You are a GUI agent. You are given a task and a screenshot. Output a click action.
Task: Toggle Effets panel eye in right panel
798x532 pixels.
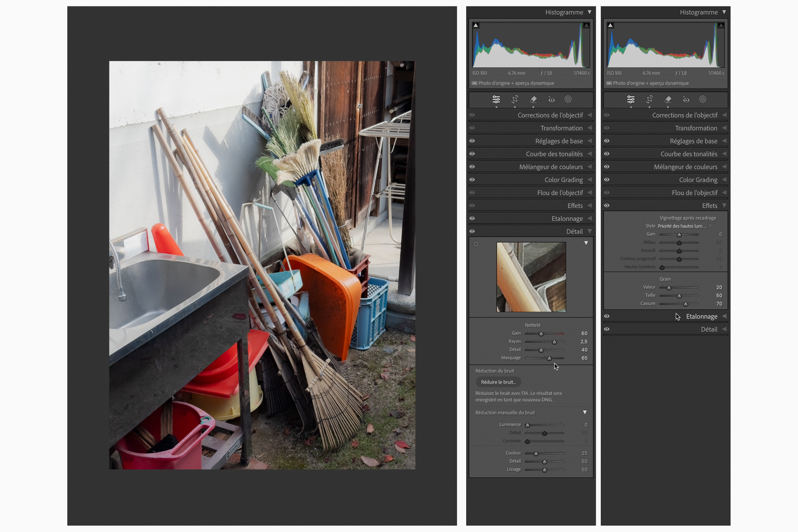607,206
